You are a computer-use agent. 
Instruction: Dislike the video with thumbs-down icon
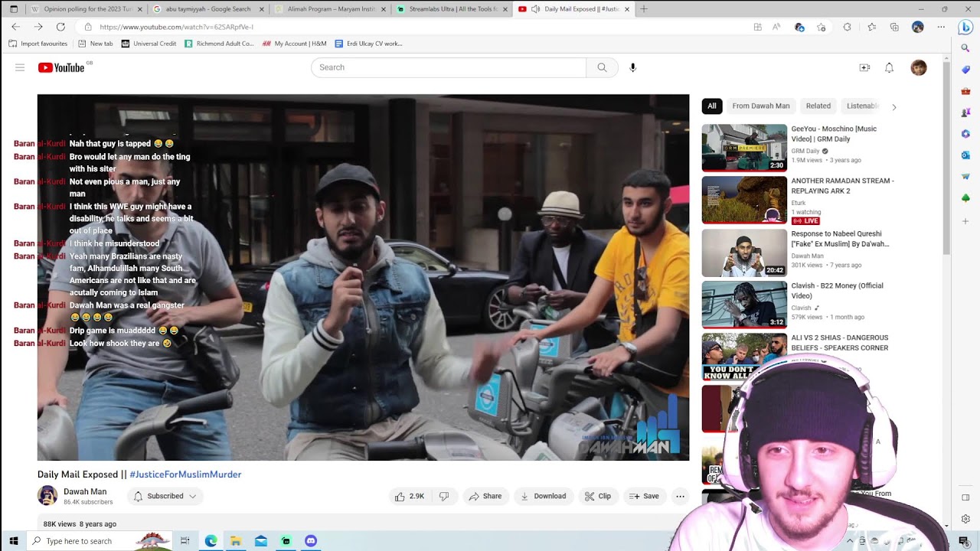444,496
